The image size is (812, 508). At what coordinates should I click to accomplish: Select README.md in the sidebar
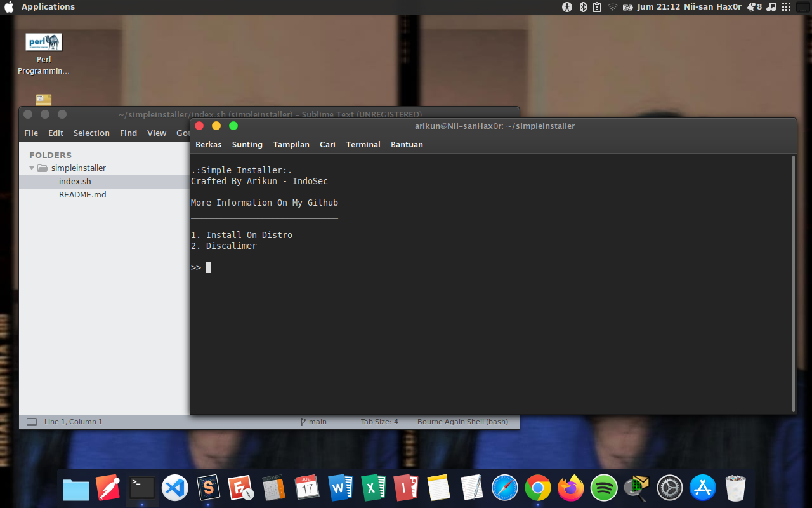point(82,194)
